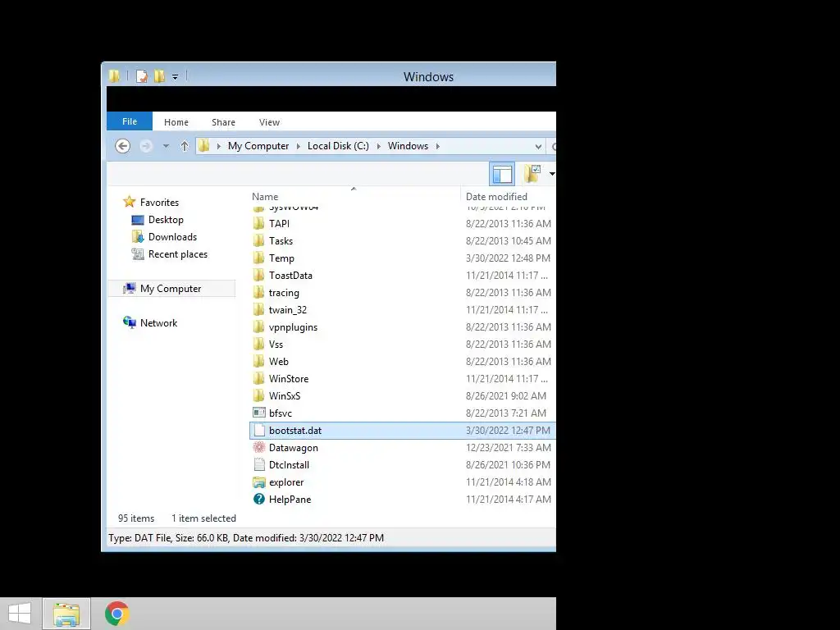
Task: Switch to the Share ribbon tab
Action: 223,122
